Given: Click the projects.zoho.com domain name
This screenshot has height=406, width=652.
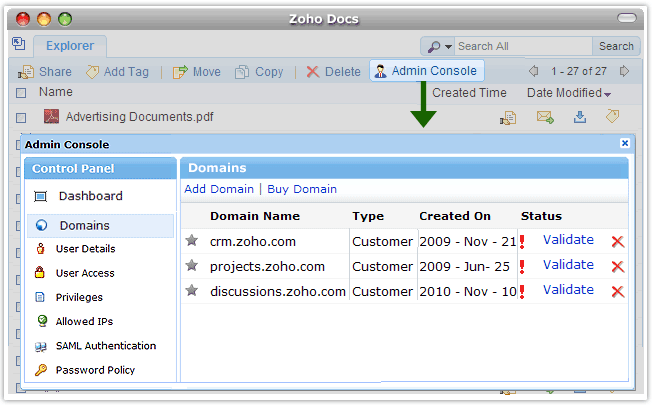Looking at the screenshot, I should (267, 267).
